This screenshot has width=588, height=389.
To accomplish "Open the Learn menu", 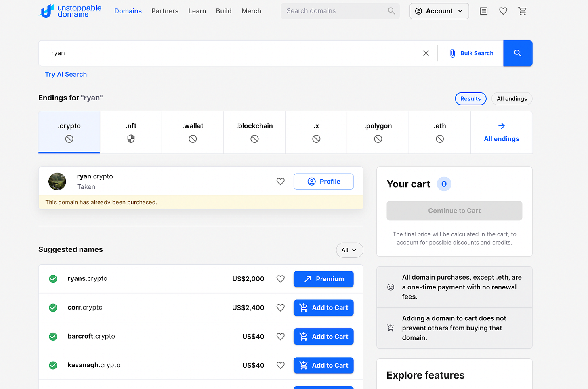I will (x=197, y=11).
